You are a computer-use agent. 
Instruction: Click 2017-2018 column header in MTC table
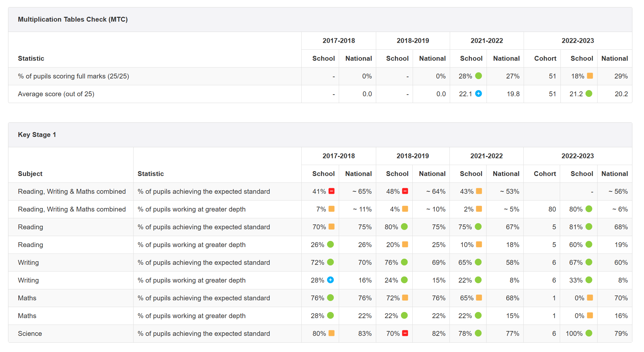coord(338,41)
